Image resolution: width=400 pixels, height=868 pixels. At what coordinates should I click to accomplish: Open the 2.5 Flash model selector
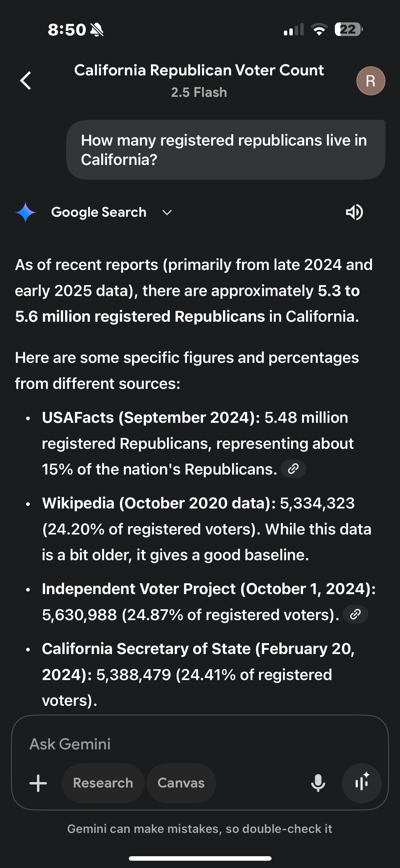click(x=199, y=92)
